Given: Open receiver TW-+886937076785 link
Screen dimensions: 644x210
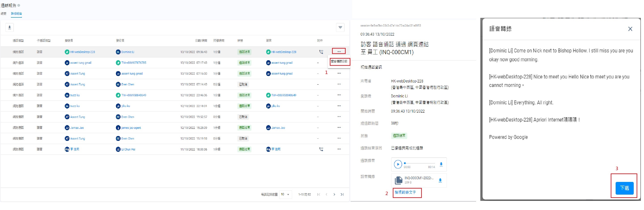Looking at the screenshot, I should (x=134, y=63).
